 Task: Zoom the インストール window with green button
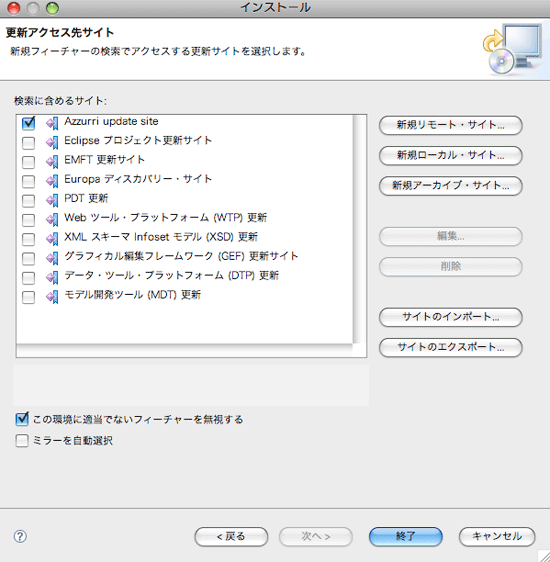[x=52, y=8]
